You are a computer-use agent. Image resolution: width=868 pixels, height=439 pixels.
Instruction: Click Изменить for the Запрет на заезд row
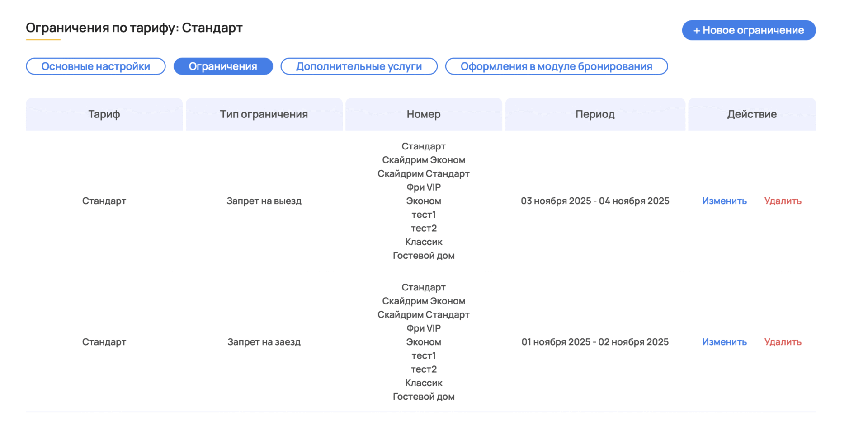tap(724, 342)
